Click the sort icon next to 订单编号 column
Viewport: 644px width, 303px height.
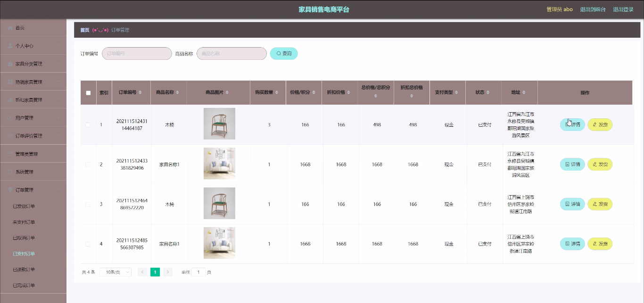pyautogui.click(x=141, y=93)
